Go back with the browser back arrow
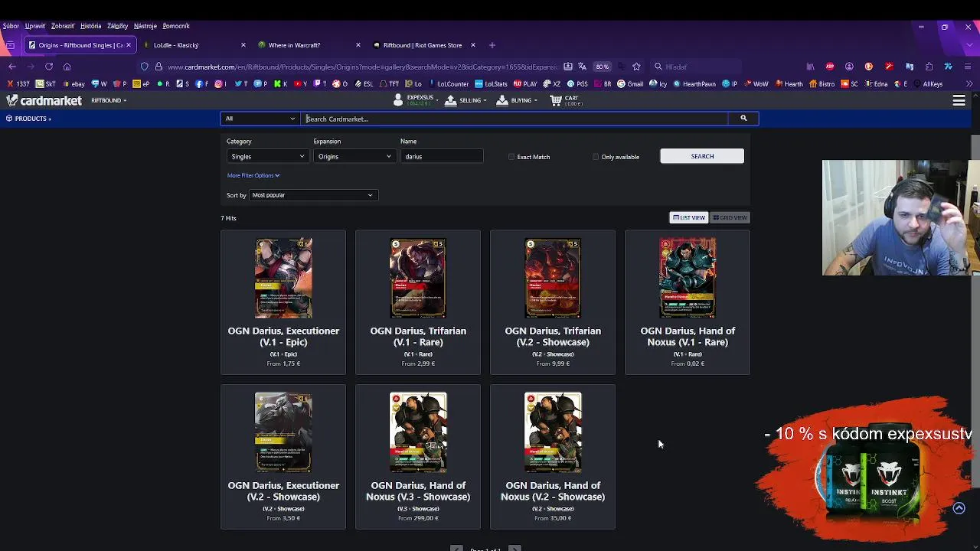This screenshot has width=980, height=551. pyautogui.click(x=12, y=67)
